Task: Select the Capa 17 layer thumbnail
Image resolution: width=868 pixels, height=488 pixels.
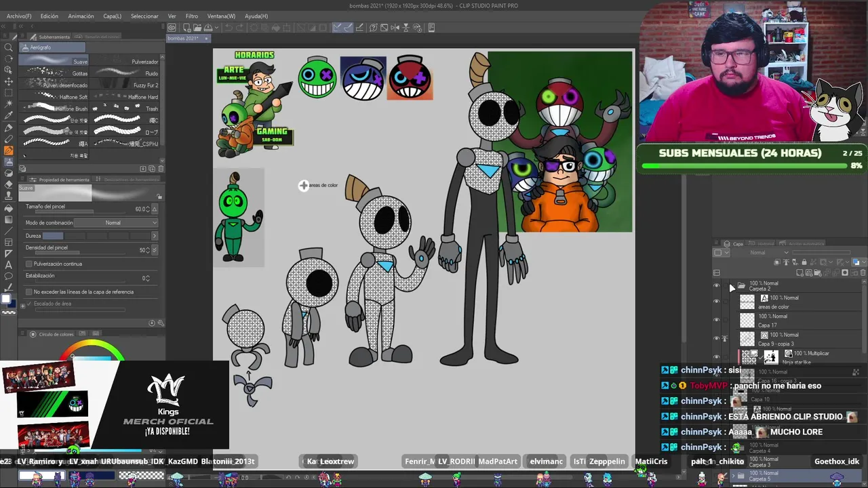Action: pos(747,321)
